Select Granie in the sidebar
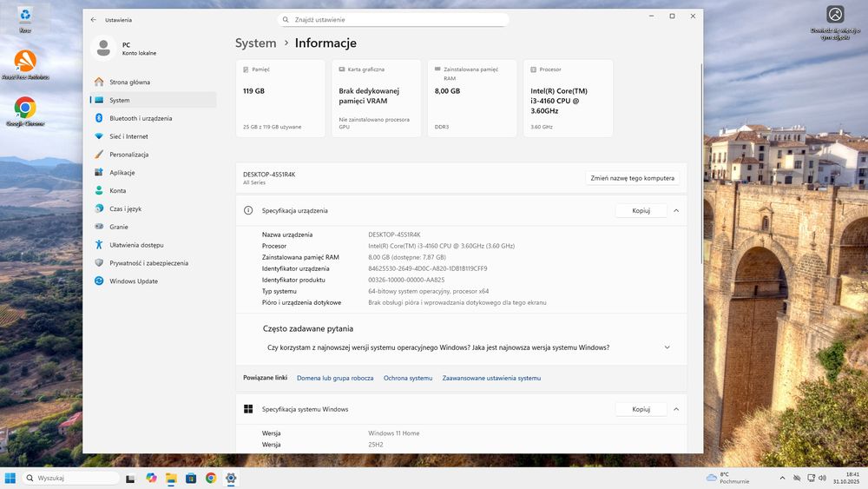The image size is (868, 489). (154, 227)
